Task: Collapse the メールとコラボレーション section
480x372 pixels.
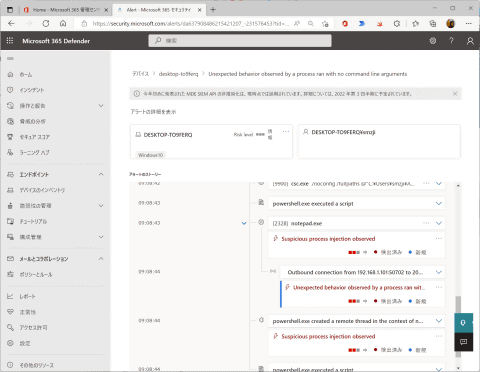Action: pos(101,259)
